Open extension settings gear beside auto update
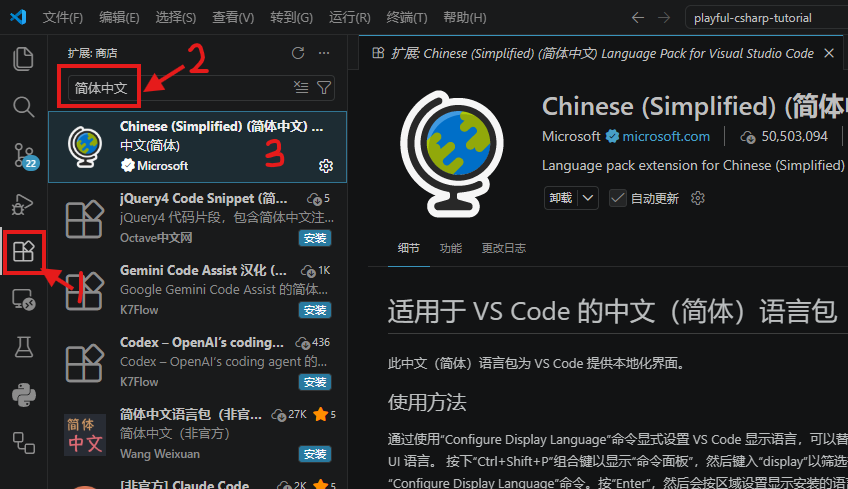This screenshot has height=489, width=848. tap(698, 199)
